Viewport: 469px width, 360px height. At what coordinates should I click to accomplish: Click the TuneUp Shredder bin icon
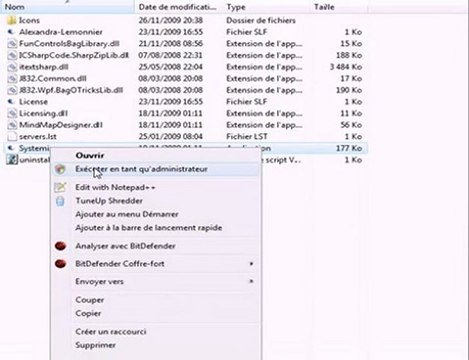click(x=60, y=201)
